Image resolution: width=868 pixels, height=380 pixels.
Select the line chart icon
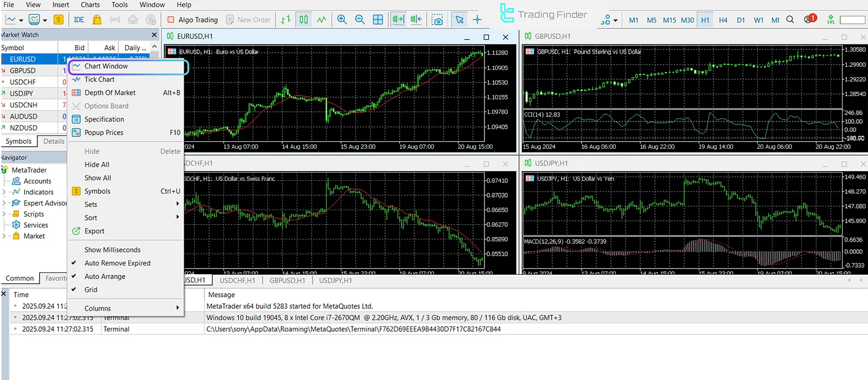[322, 20]
